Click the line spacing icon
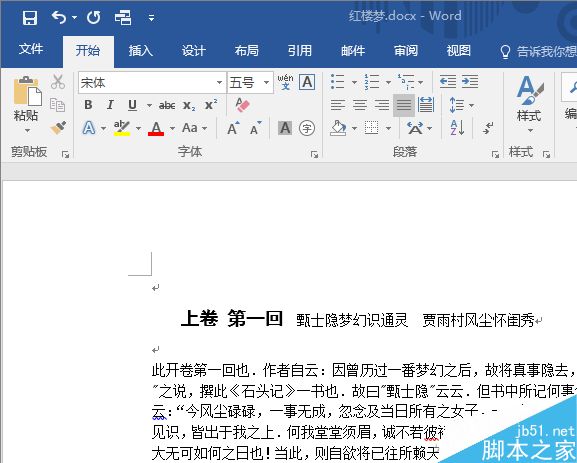 pyautogui.click(x=457, y=105)
